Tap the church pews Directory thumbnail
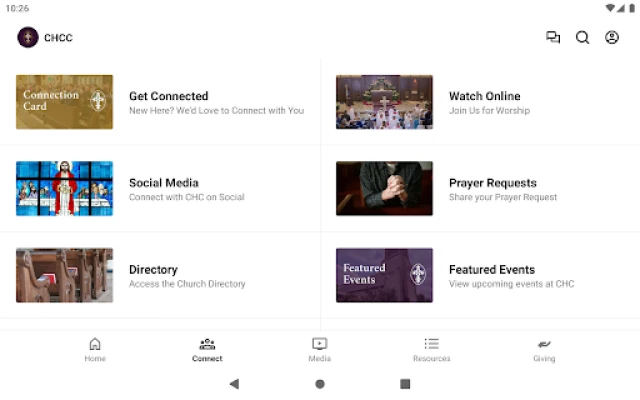This screenshot has height=400, width=640. click(64, 275)
